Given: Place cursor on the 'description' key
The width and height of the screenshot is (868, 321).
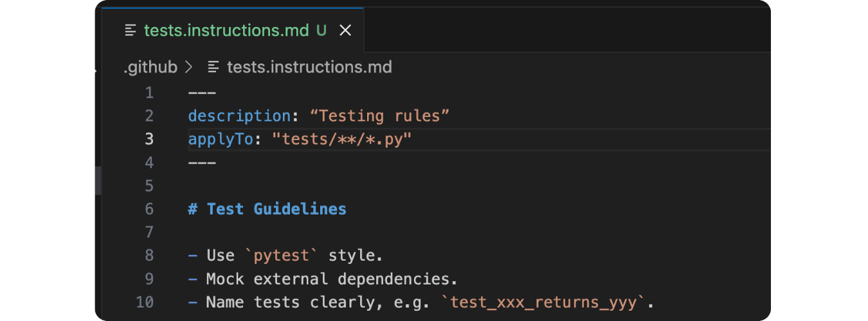Looking at the screenshot, I should tap(239, 116).
